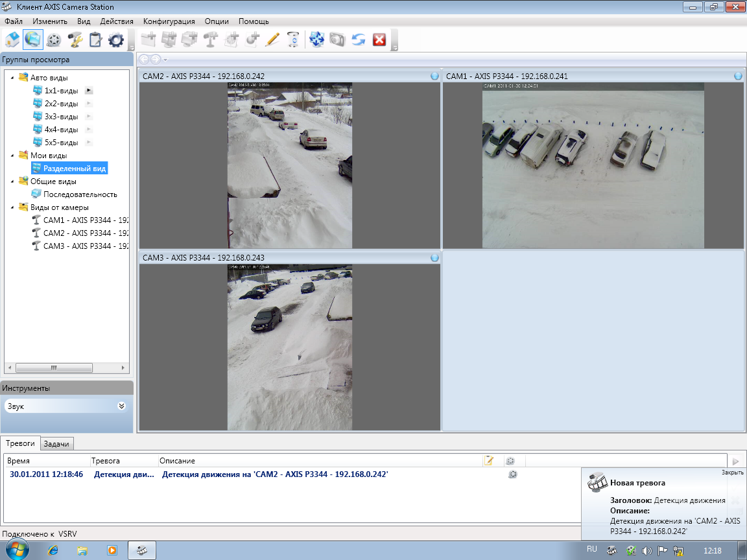
Task: Toggle the blue status indicator on CAM3 panel
Action: point(434,258)
